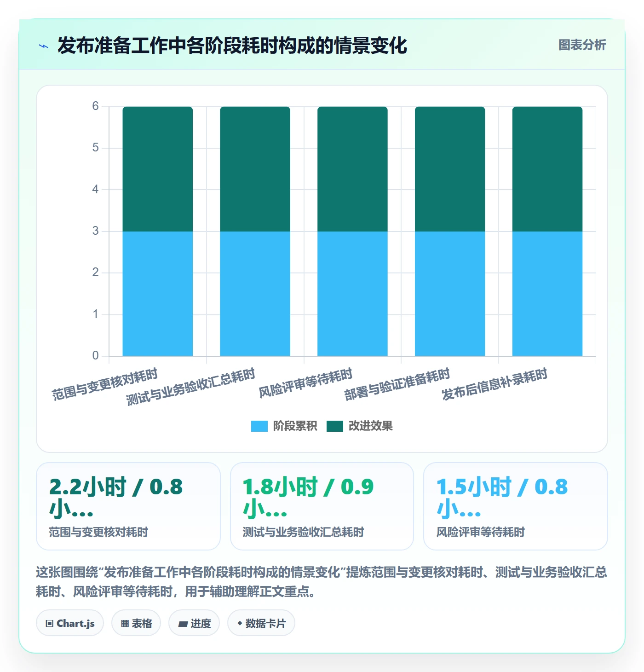Open the 2.2小时 / 0.8 data card
Screen dimensions: 644x672
click(x=128, y=506)
